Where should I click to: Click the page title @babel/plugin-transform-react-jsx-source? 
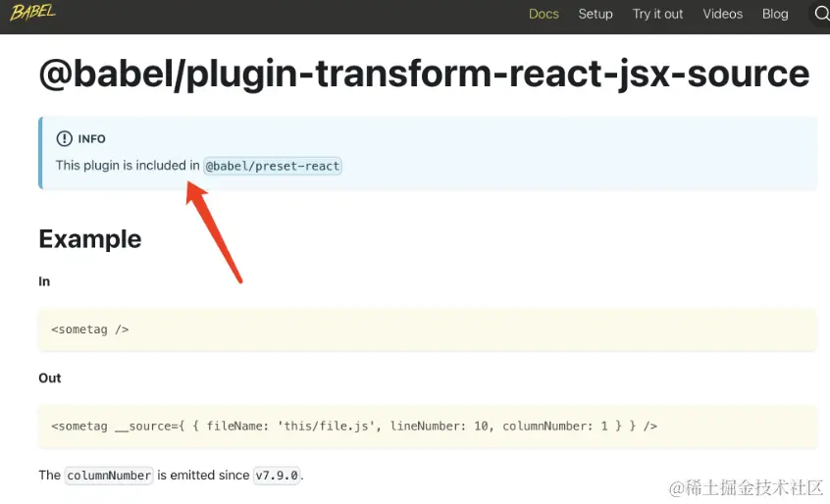(424, 74)
